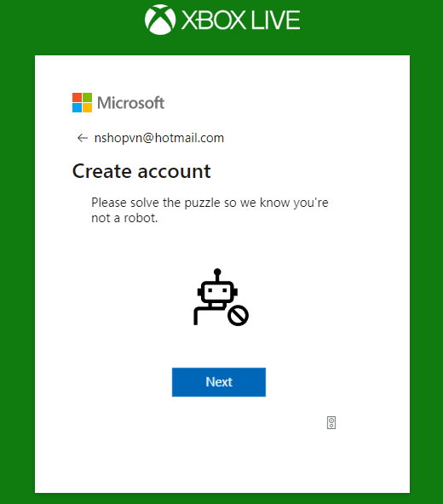Image resolution: width=443 pixels, height=504 pixels.
Task: Click the four-color Microsoft squares logo
Action: point(82,102)
